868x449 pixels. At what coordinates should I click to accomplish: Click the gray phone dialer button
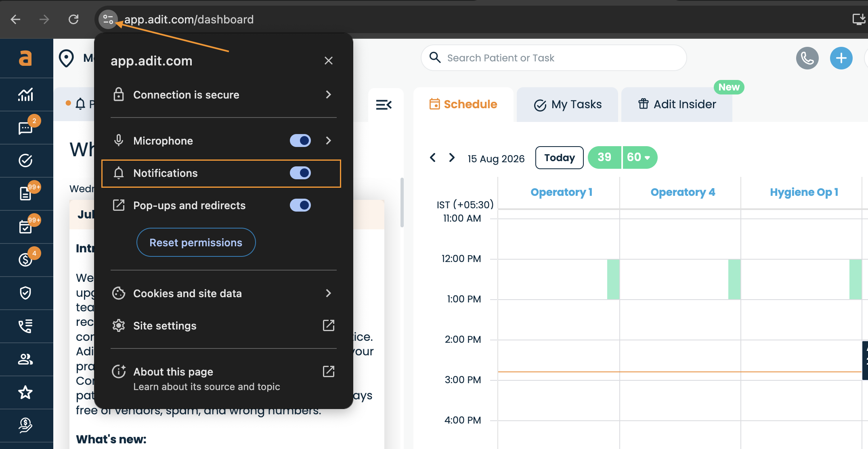click(807, 58)
